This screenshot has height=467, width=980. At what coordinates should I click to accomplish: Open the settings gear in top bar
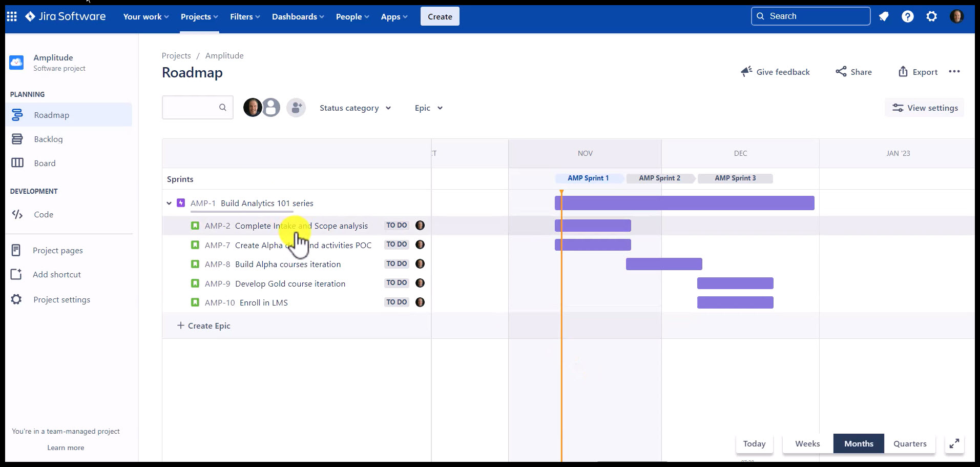coord(931,16)
